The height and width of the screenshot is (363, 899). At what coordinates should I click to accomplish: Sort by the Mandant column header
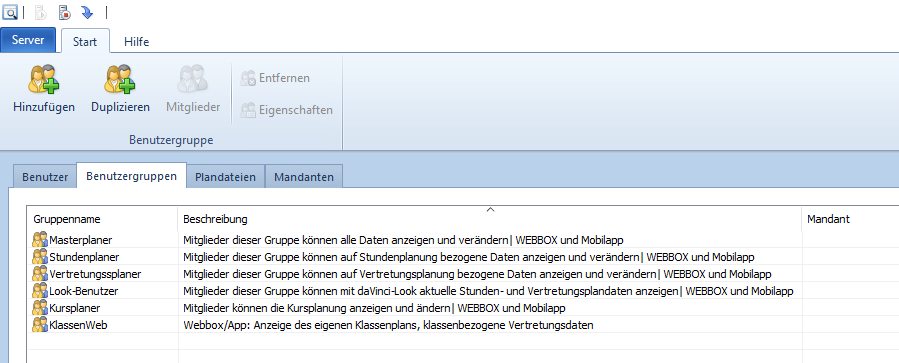click(850, 219)
